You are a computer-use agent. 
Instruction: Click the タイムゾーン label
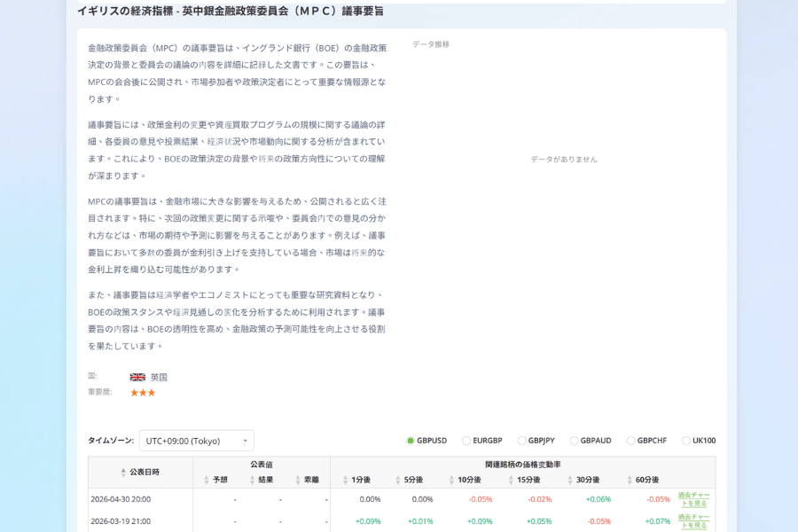tap(111, 441)
